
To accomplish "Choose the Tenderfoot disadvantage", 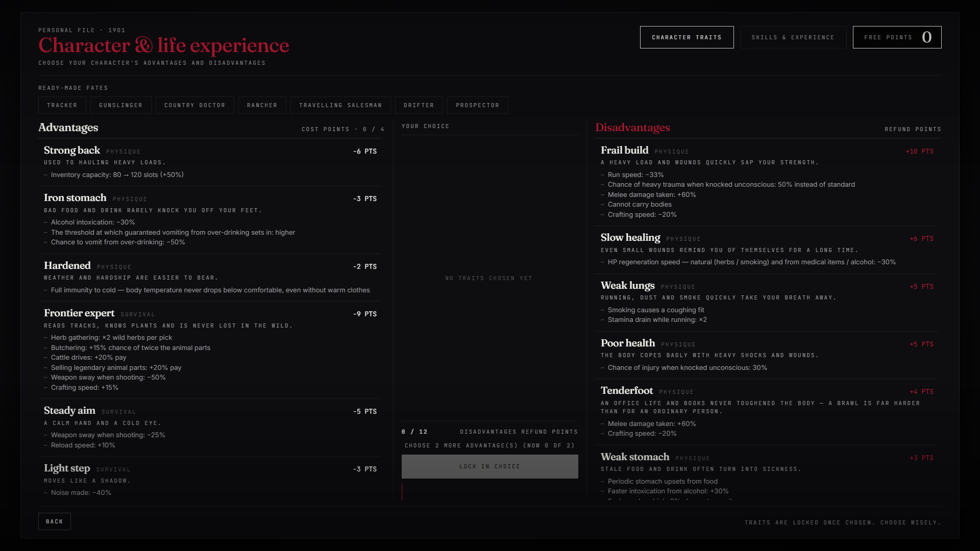I will [767, 412].
